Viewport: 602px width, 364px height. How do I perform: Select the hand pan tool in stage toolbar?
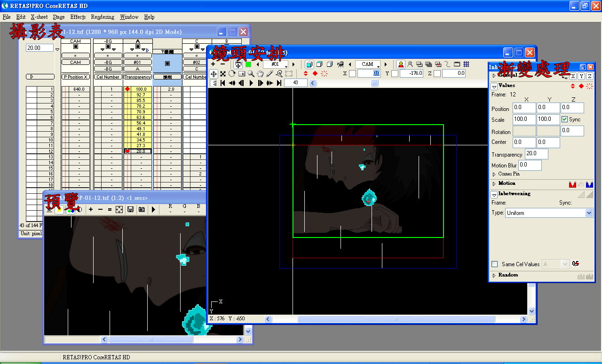click(x=260, y=73)
